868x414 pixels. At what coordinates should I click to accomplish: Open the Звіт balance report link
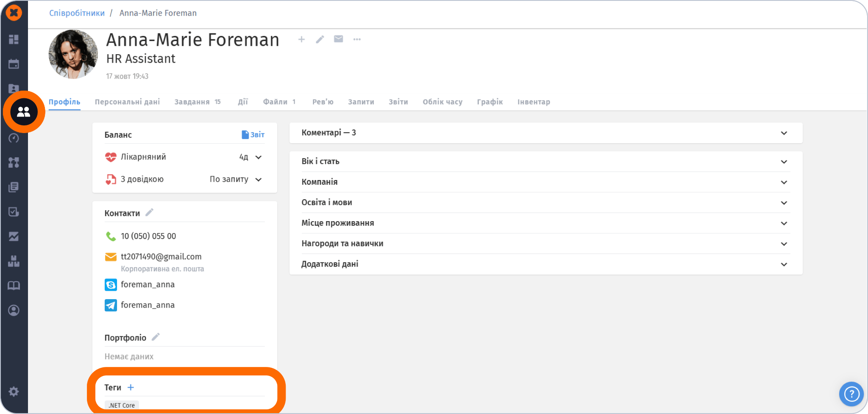click(x=253, y=135)
